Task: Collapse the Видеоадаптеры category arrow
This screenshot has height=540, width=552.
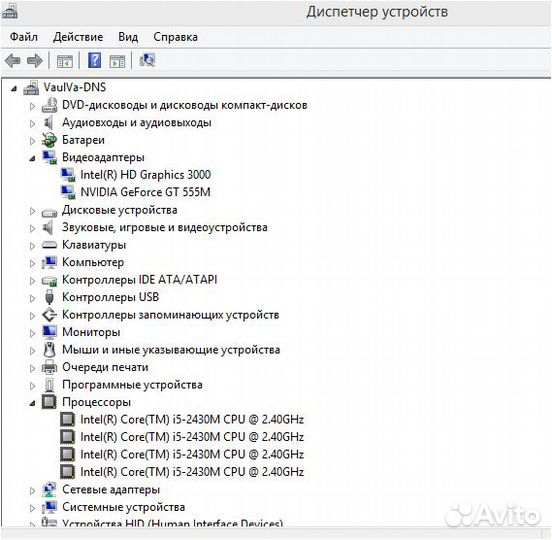Action: click(32, 158)
